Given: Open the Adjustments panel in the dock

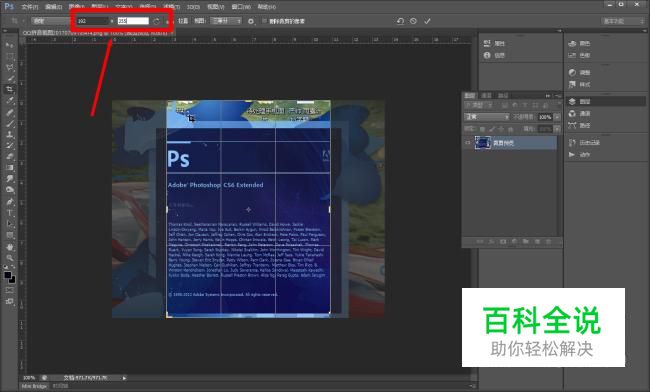Looking at the screenshot, I should pos(580,73).
